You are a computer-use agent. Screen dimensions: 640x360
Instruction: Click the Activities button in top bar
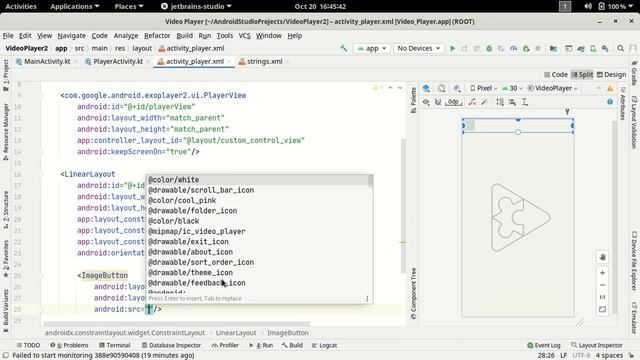pos(21,6)
